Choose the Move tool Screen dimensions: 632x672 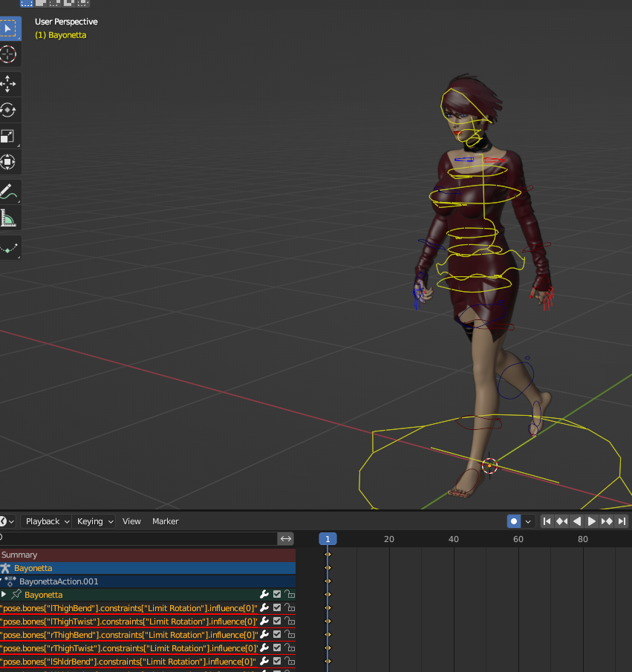(x=9, y=84)
